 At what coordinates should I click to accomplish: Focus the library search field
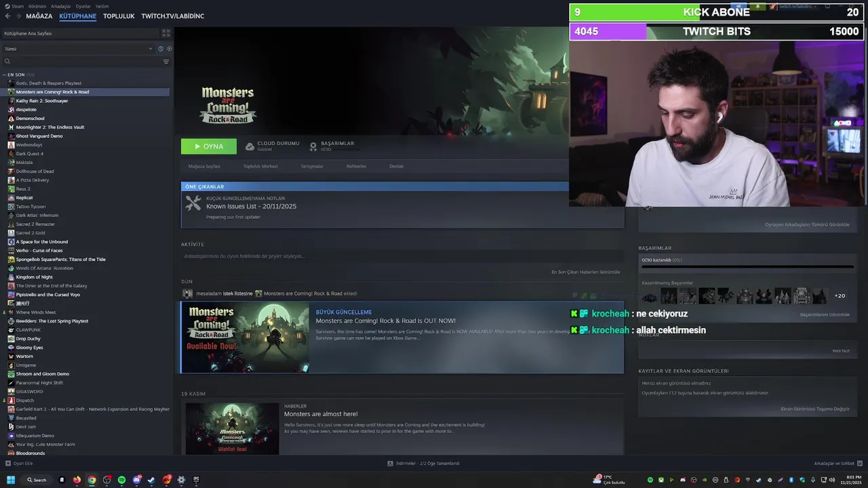(x=81, y=62)
